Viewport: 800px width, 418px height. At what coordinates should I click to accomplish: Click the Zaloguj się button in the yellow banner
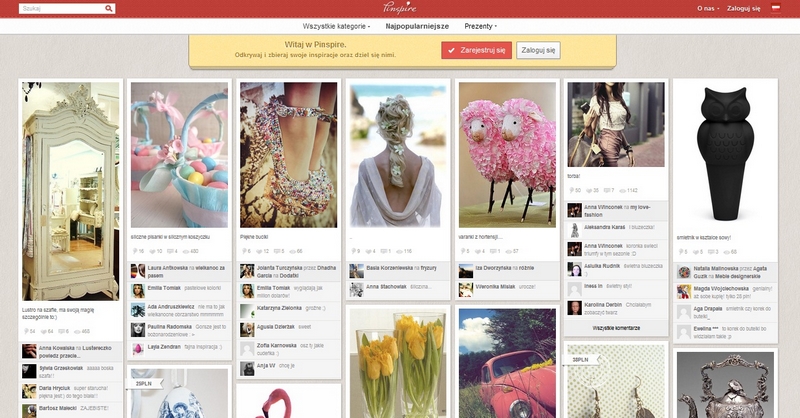(538, 50)
